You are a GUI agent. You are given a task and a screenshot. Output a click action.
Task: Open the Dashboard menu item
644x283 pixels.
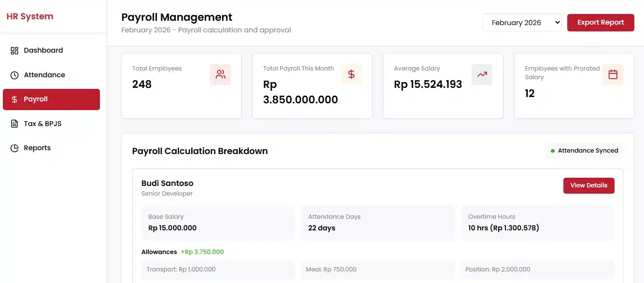click(43, 50)
